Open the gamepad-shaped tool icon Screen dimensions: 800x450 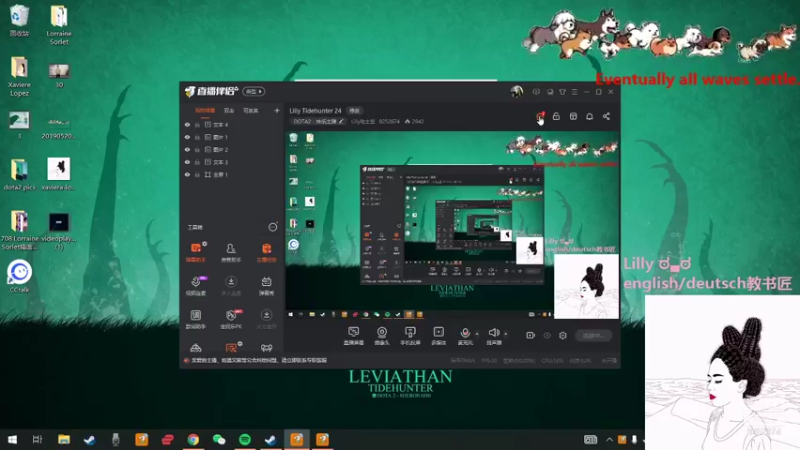(x=266, y=348)
